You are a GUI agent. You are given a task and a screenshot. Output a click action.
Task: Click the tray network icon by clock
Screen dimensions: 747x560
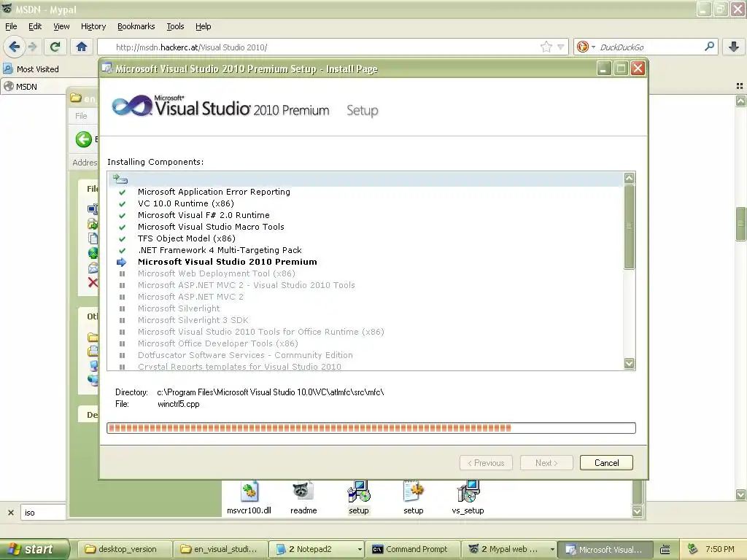point(692,549)
